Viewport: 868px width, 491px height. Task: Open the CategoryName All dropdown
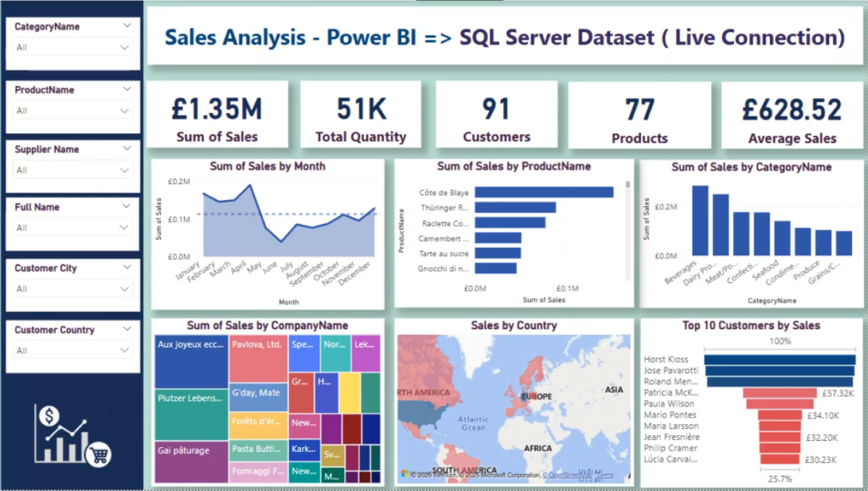pos(73,47)
